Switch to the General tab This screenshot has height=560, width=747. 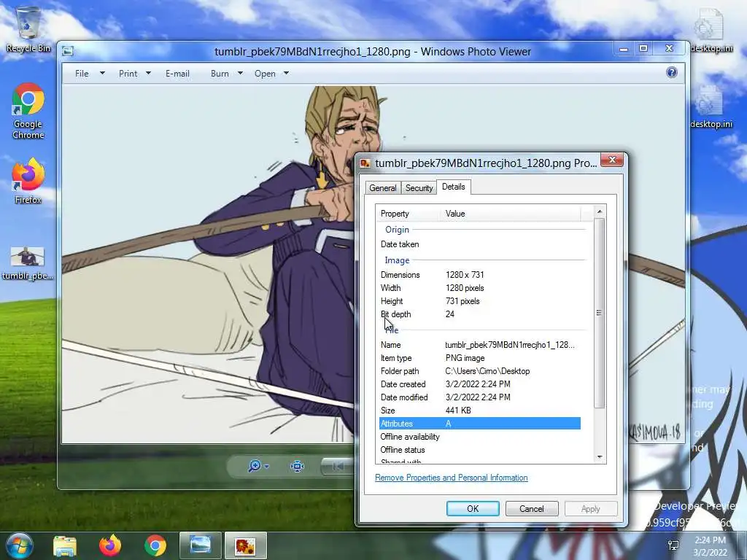[x=382, y=187]
